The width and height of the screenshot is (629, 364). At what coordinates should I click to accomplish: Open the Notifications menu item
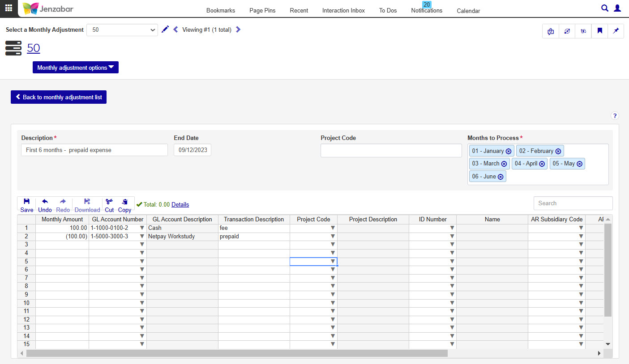[427, 10]
